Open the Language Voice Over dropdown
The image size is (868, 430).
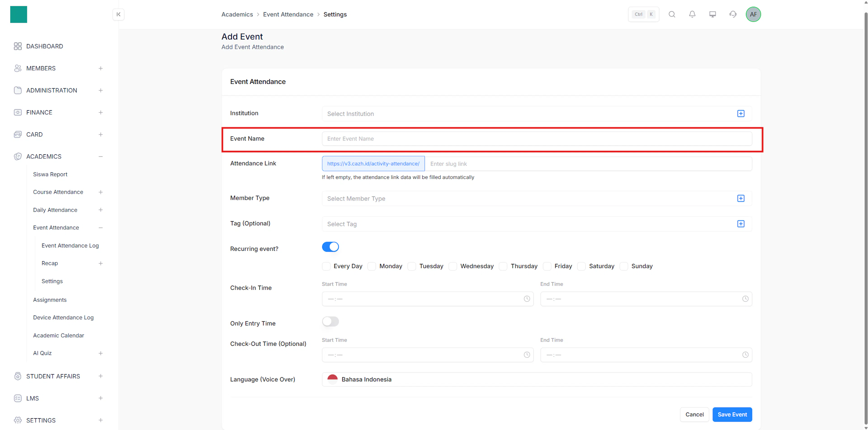[x=537, y=379]
